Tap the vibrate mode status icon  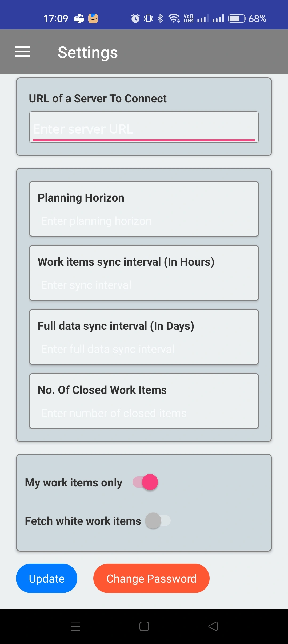pyautogui.click(x=149, y=18)
